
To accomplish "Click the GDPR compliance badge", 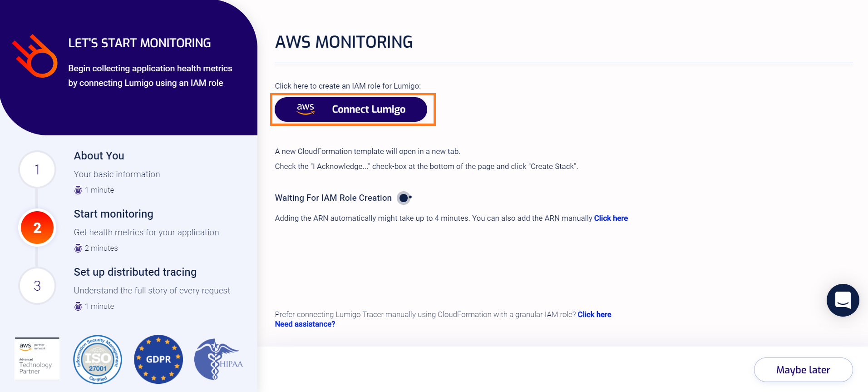I will [158, 359].
